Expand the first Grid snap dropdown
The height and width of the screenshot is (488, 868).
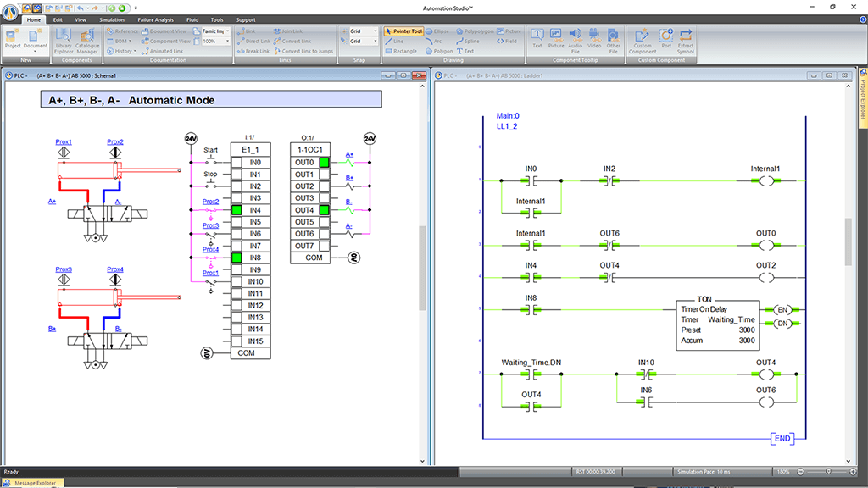coord(376,31)
